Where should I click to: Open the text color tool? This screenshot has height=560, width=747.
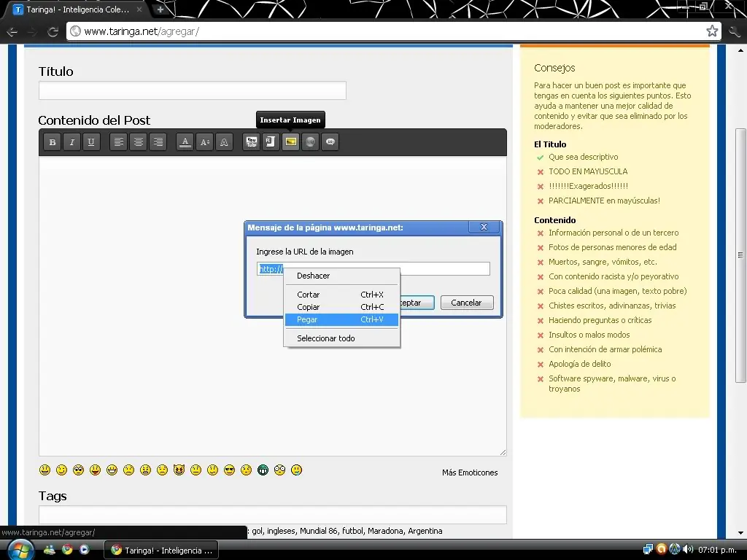185,142
